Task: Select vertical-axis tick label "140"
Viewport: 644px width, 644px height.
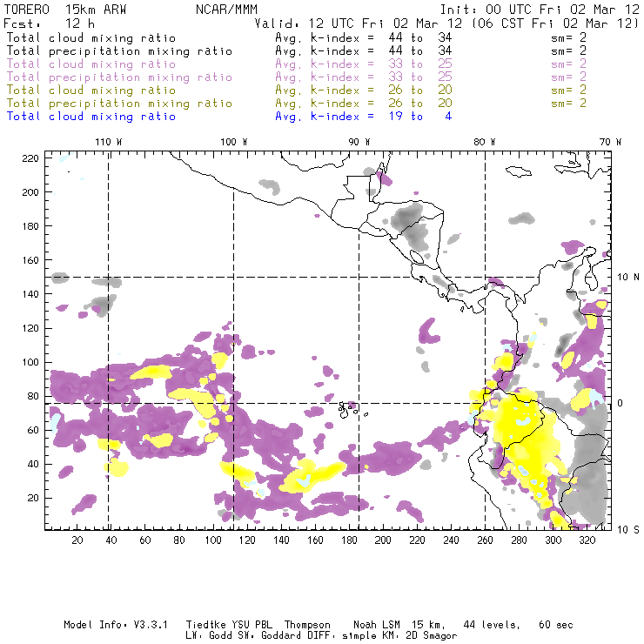Action: pyautogui.click(x=30, y=294)
